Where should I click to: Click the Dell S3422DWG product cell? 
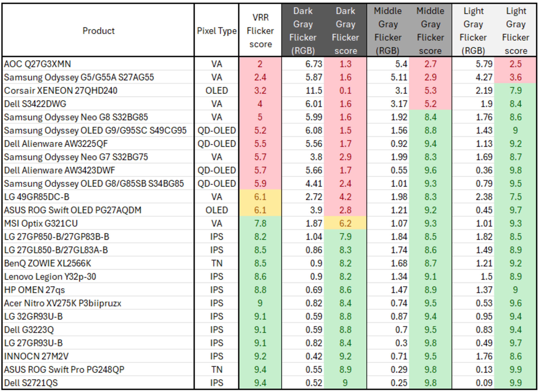tap(35, 104)
